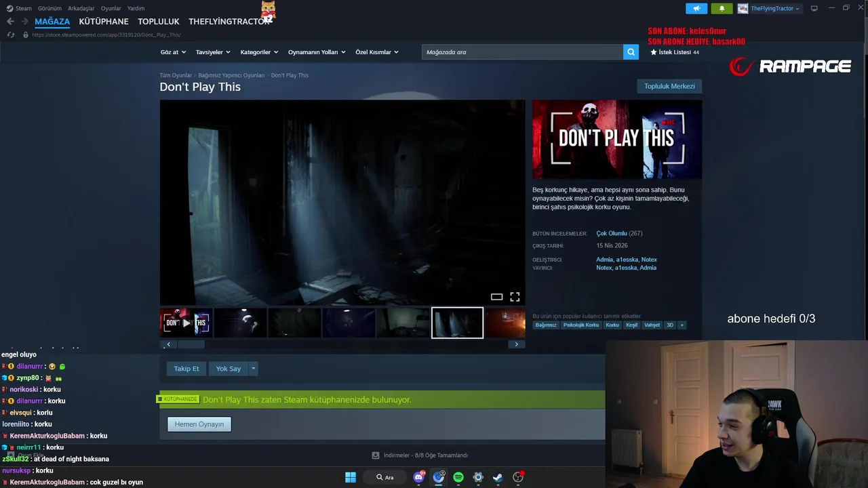The width and height of the screenshot is (868, 488).
Task: Switch to the MAĞAZA tab
Action: click(x=52, y=22)
